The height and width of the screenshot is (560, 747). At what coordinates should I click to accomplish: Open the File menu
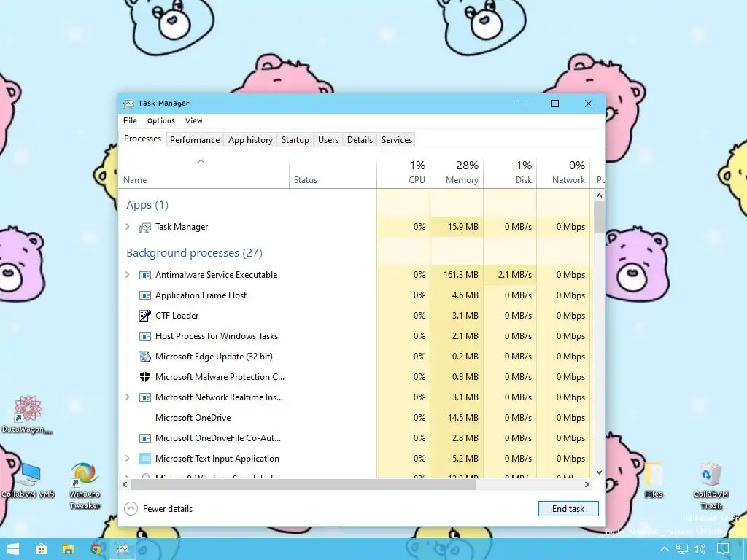coord(130,121)
